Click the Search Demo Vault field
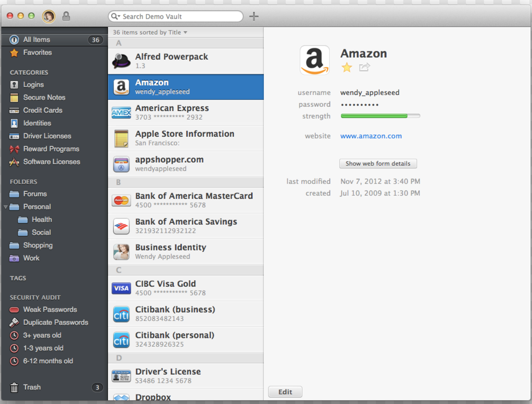The height and width of the screenshot is (404, 532). click(176, 16)
